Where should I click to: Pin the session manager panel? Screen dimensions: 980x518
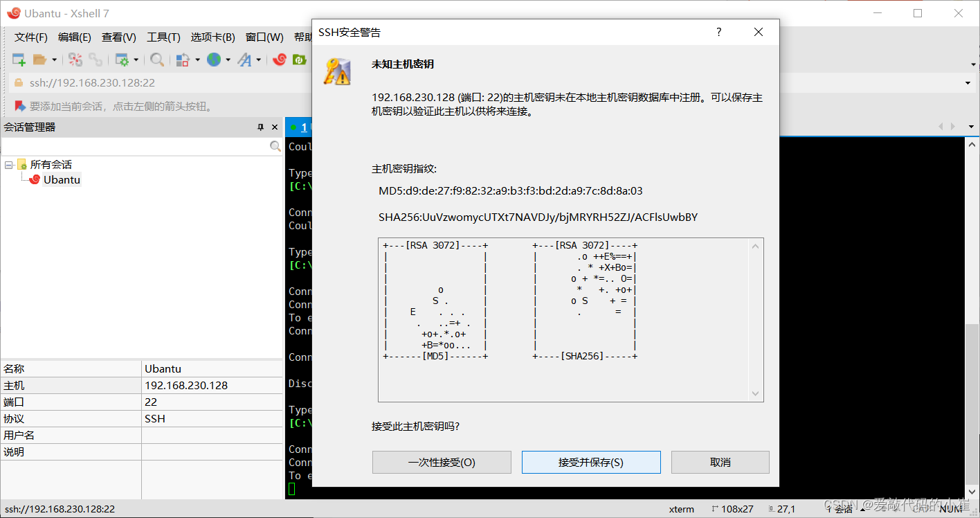[261, 127]
